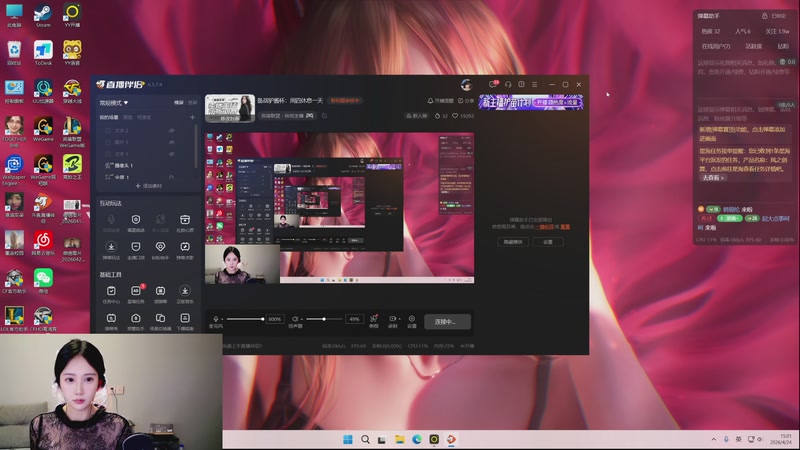This screenshot has width=800, height=450.
Task: Open the Wallpaper Engine desktop icon
Action: [x=14, y=169]
